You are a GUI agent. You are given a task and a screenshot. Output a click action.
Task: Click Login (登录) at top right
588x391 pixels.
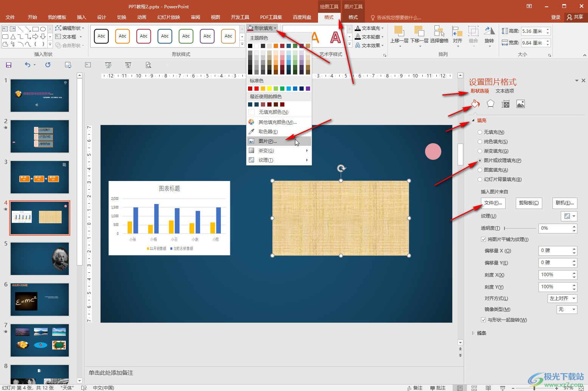[556, 17]
